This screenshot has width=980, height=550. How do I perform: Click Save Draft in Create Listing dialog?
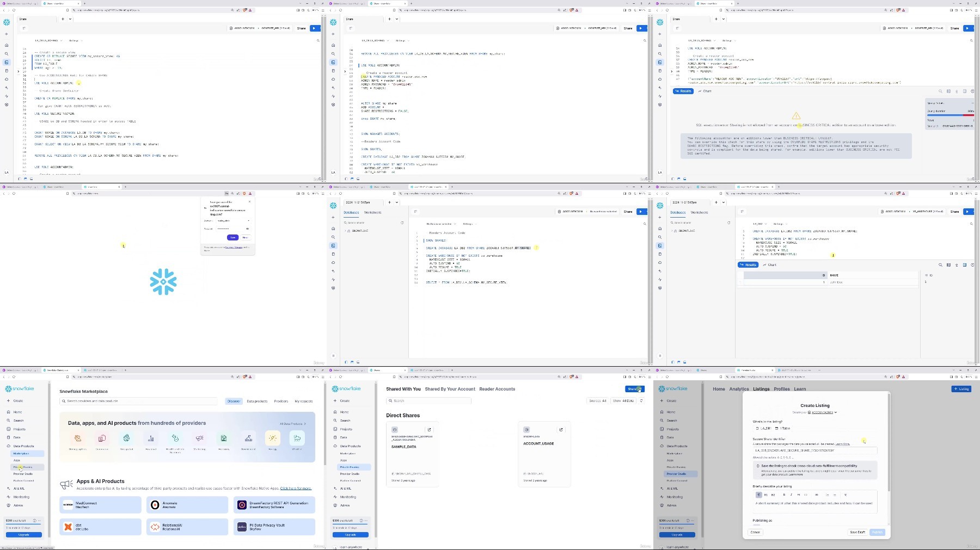pos(857,532)
